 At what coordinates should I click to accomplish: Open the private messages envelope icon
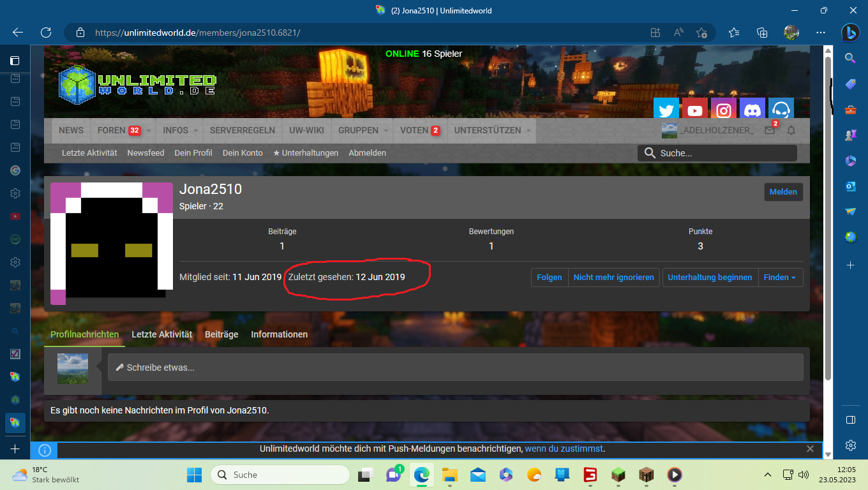(x=770, y=131)
